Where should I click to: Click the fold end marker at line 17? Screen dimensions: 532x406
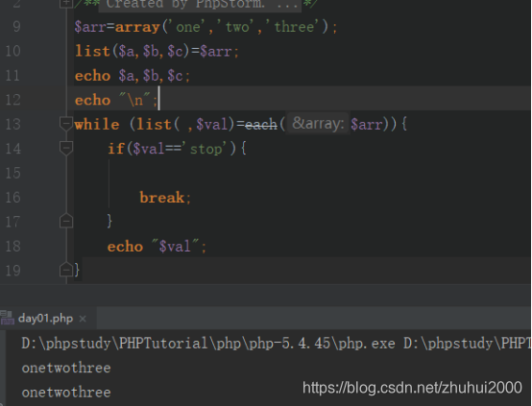[66, 221]
